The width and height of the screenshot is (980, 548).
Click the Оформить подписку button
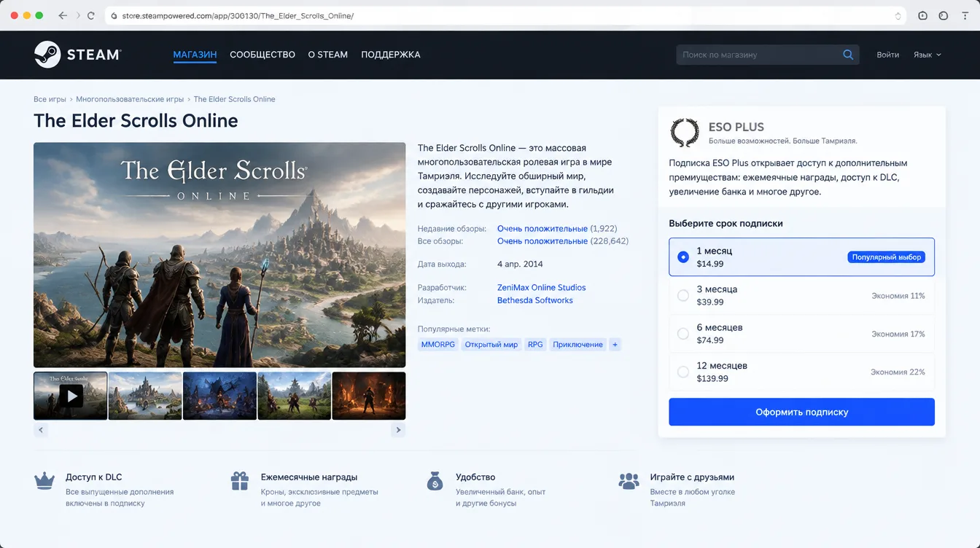(x=801, y=412)
